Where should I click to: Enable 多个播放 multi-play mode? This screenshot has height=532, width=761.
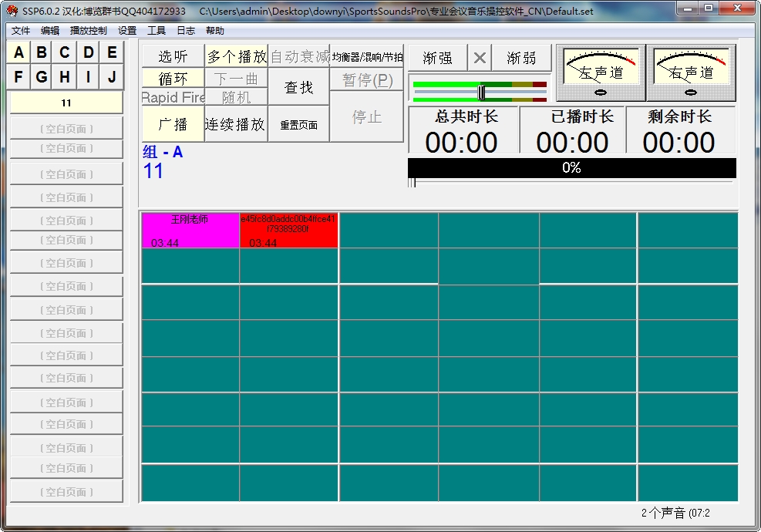pyautogui.click(x=235, y=56)
